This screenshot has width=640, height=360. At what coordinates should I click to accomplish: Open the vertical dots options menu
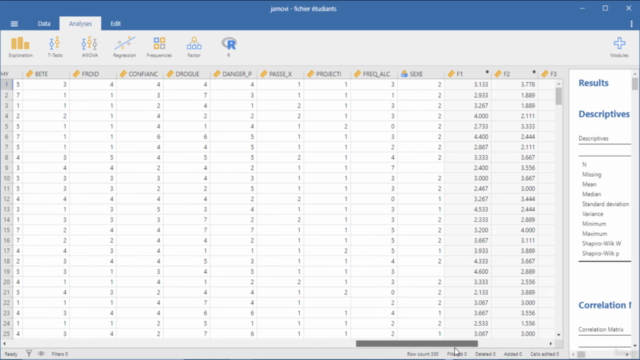pos(631,24)
